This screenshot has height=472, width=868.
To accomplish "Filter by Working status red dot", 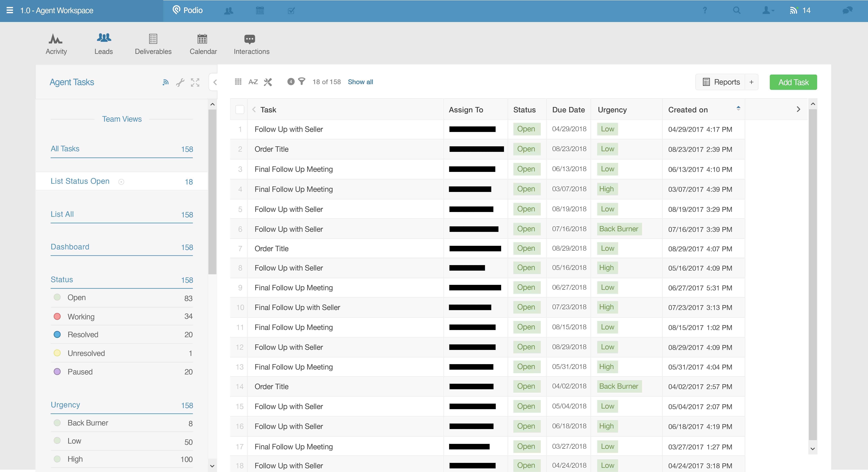I will point(57,316).
